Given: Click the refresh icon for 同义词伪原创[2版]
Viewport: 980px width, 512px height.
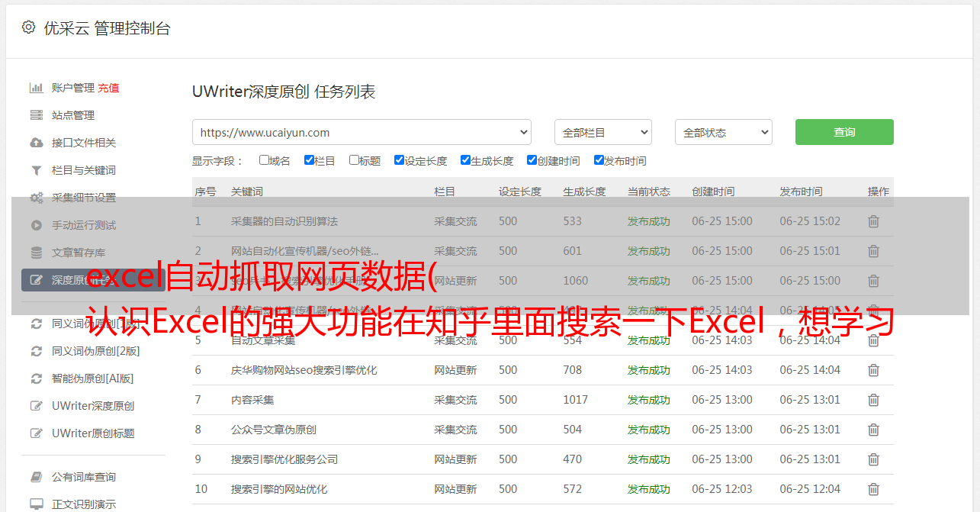Looking at the screenshot, I should [36, 351].
